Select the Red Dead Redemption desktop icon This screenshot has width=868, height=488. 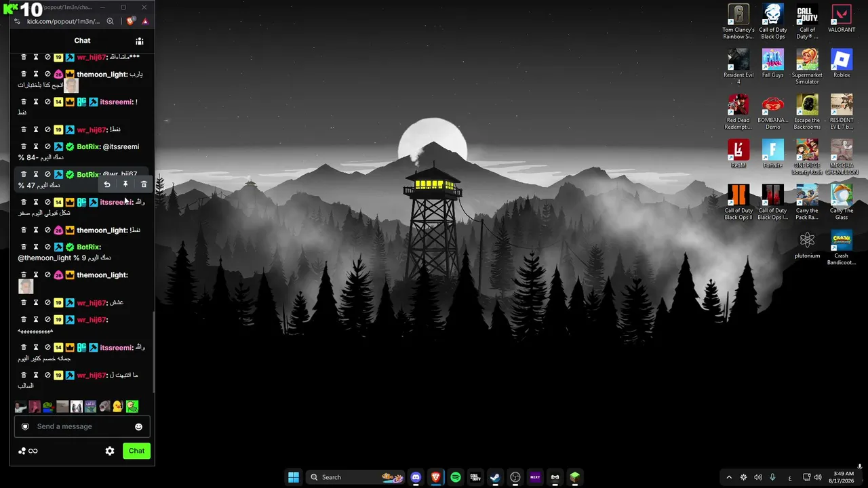click(738, 113)
